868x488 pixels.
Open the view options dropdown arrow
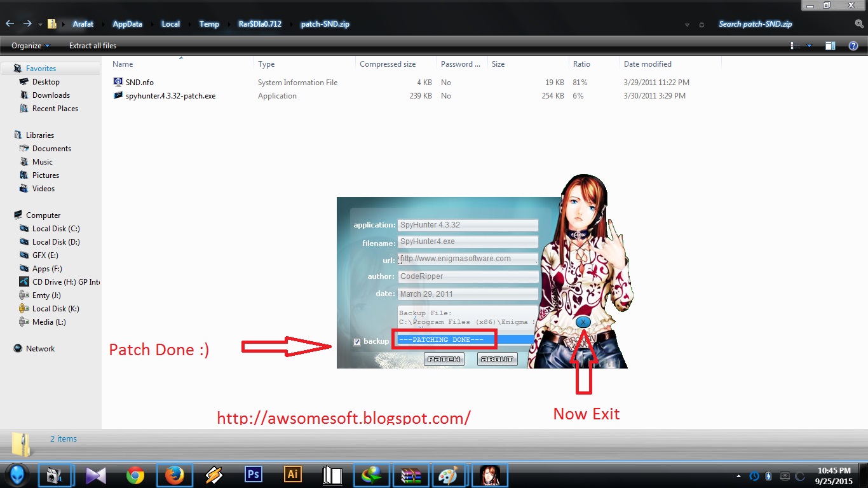coord(809,46)
